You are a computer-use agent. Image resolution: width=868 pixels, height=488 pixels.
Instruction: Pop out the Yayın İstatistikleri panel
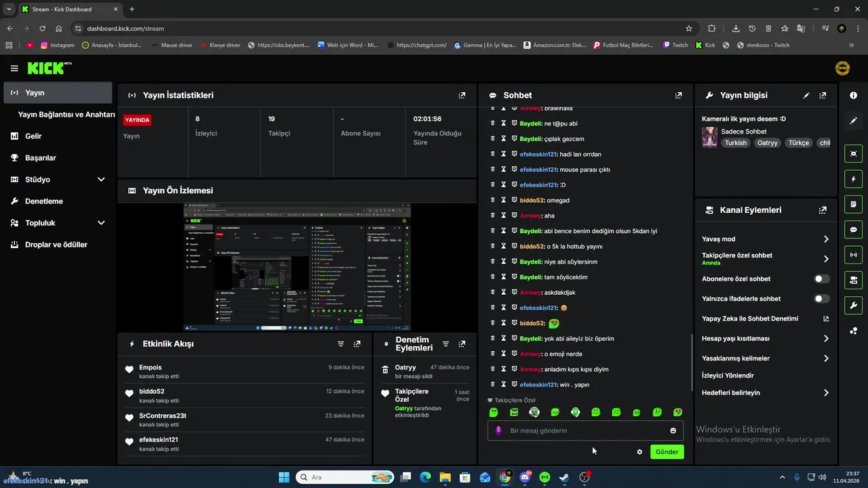click(462, 96)
